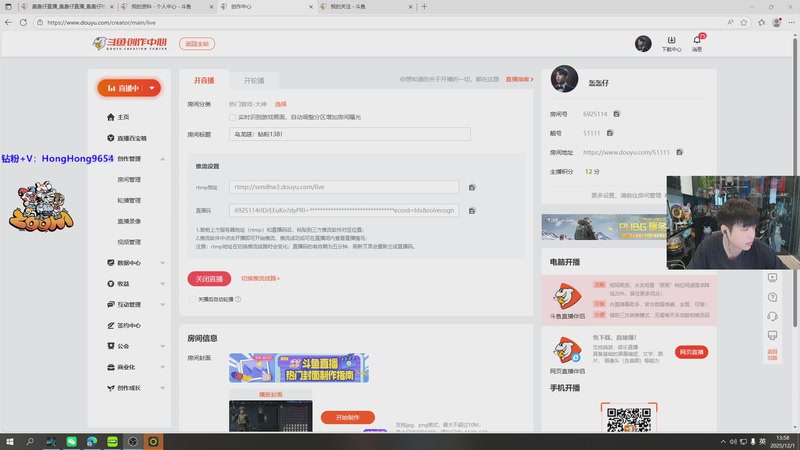Collapse the 创作管理 section

162,159
